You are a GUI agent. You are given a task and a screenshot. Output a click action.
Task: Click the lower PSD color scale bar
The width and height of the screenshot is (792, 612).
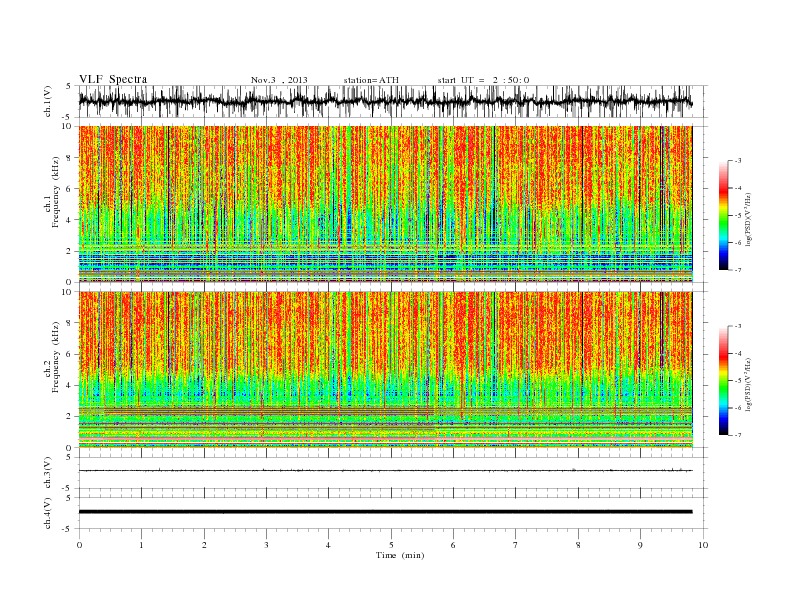click(724, 381)
